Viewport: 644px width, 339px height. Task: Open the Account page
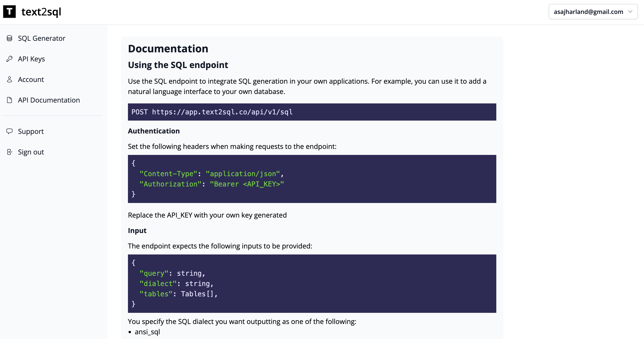(x=31, y=79)
